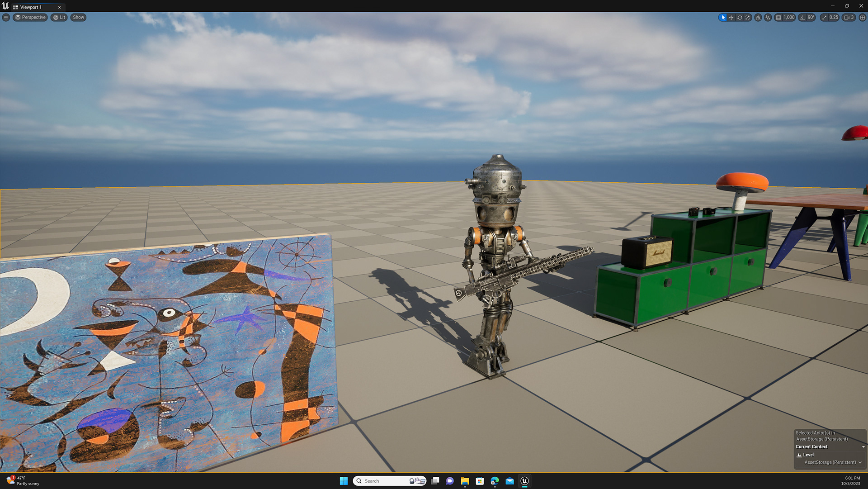This screenshot has height=489, width=868.
Task: Open the Lit view mode menu
Action: (x=59, y=17)
